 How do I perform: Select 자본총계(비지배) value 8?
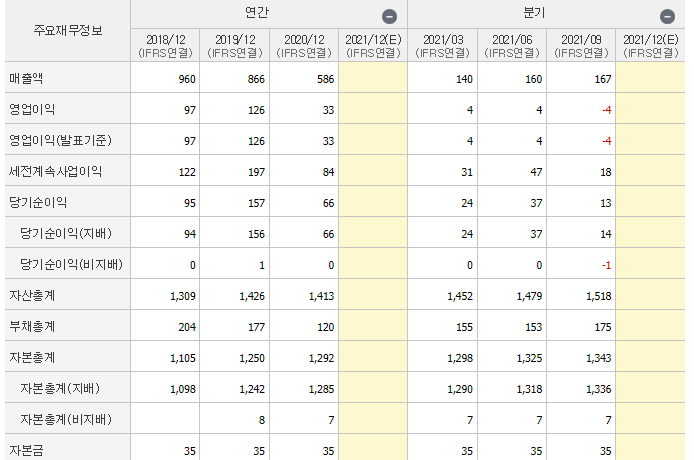262,420
